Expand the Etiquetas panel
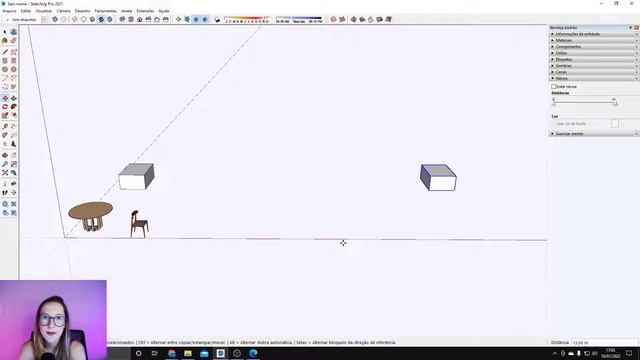This screenshot has height=360, width=640. point(594,59)
